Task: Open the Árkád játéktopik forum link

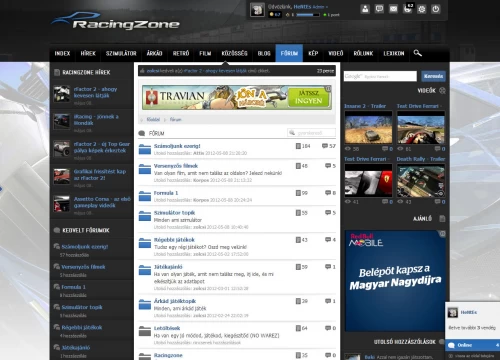Action: (x=175, y=301)
